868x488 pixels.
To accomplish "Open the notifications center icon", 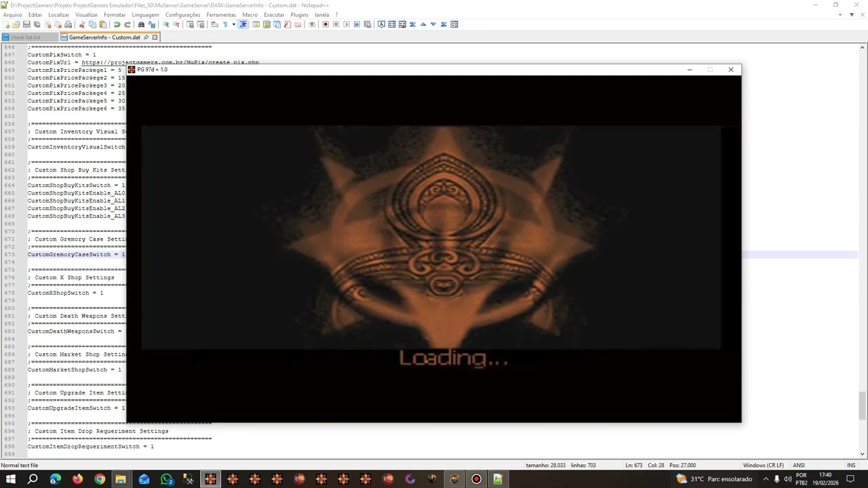I will pos(850,479).
